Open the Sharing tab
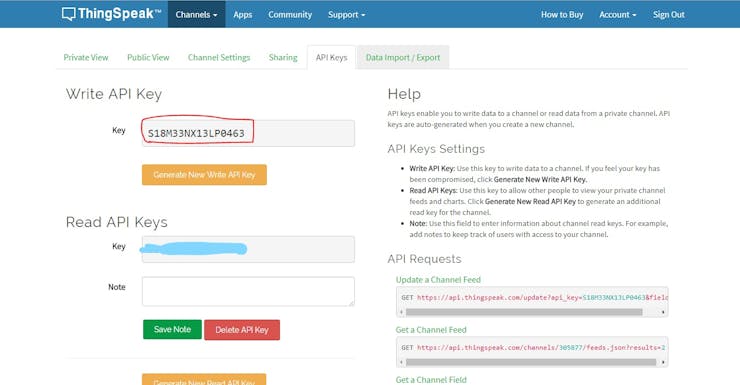The height and width of the screenshot is (385, 740). point(283,58)
